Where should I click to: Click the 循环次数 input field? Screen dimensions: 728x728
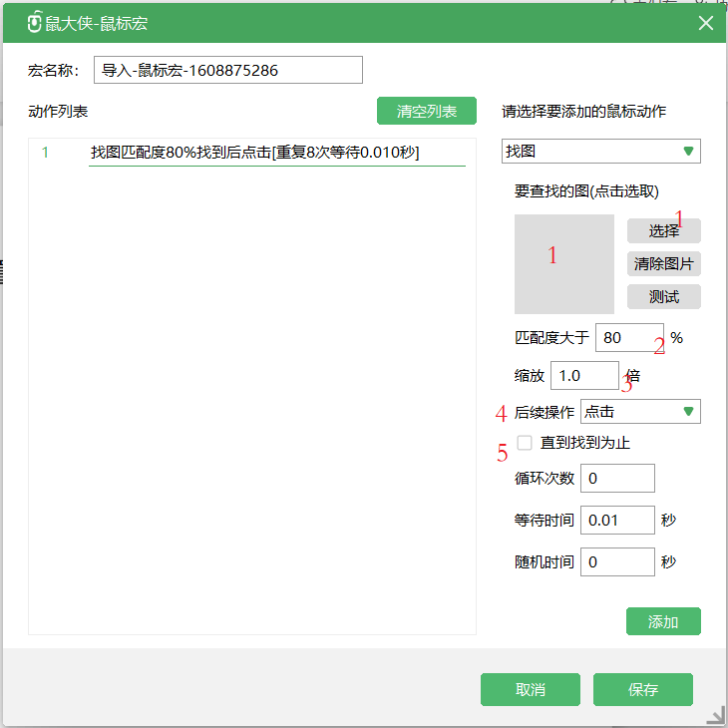(617, 479)
